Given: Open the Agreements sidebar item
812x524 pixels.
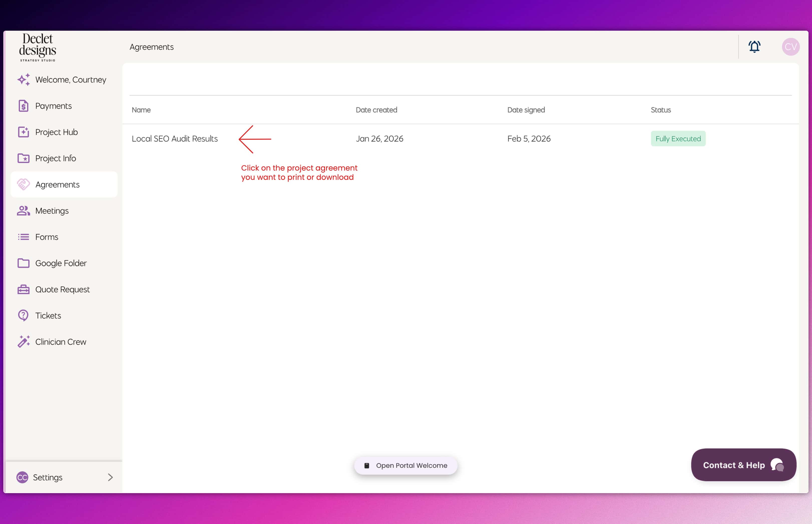Looking at the screenshot, I should pyautogui.click(x=57, y=184).
